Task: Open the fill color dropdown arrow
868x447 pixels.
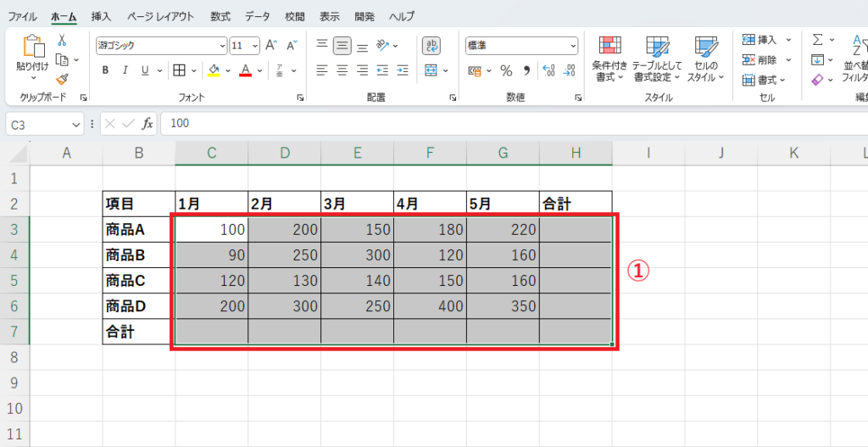Action: [229, 70]
